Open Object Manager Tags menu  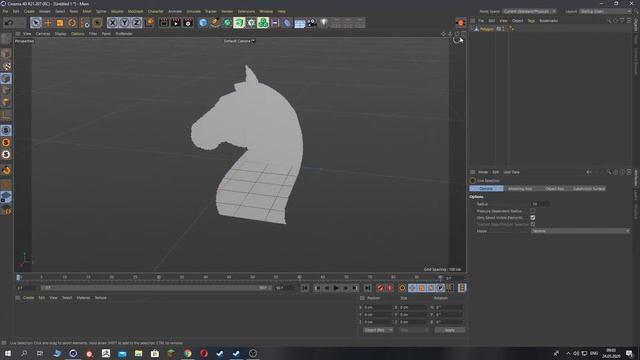(531, 20)
